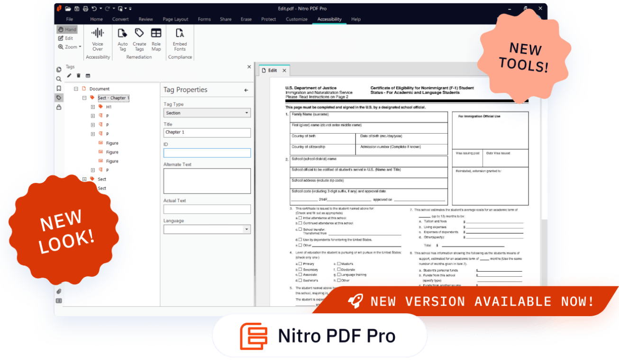
Task: Check 'Continued attendance at this school' box
Action: [x=300, y=223]
